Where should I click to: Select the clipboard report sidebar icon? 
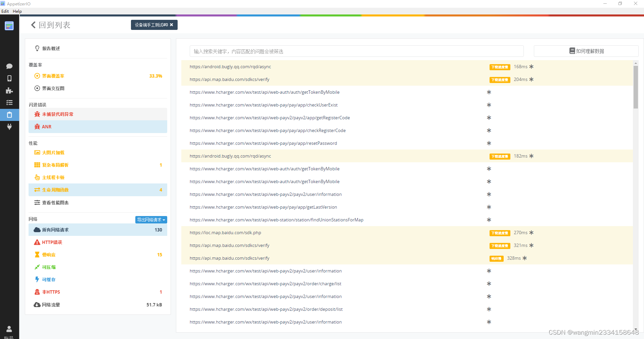[9, 115]
